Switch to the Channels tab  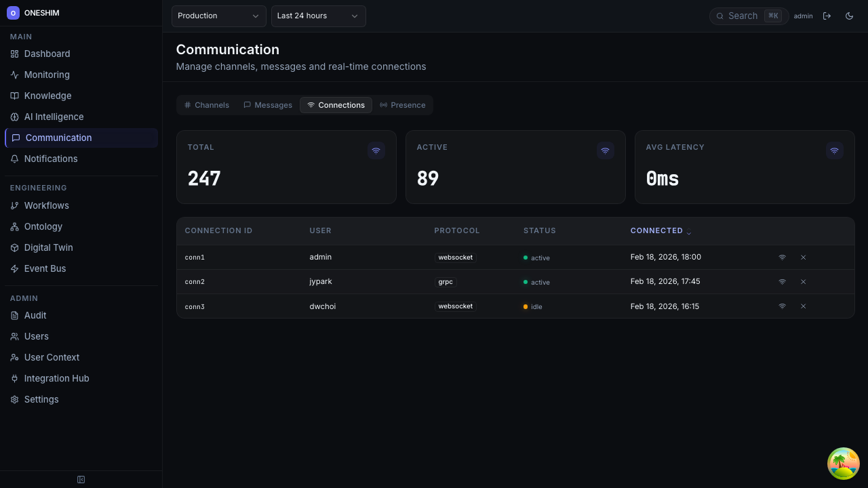207,105
